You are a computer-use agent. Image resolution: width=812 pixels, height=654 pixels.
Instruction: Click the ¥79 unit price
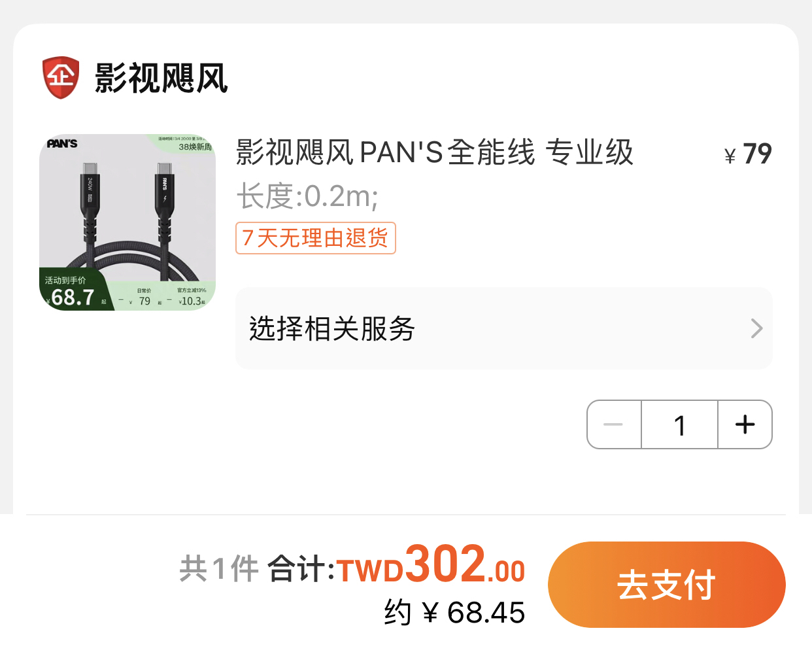pyautogui.click(x=748, y=154)
